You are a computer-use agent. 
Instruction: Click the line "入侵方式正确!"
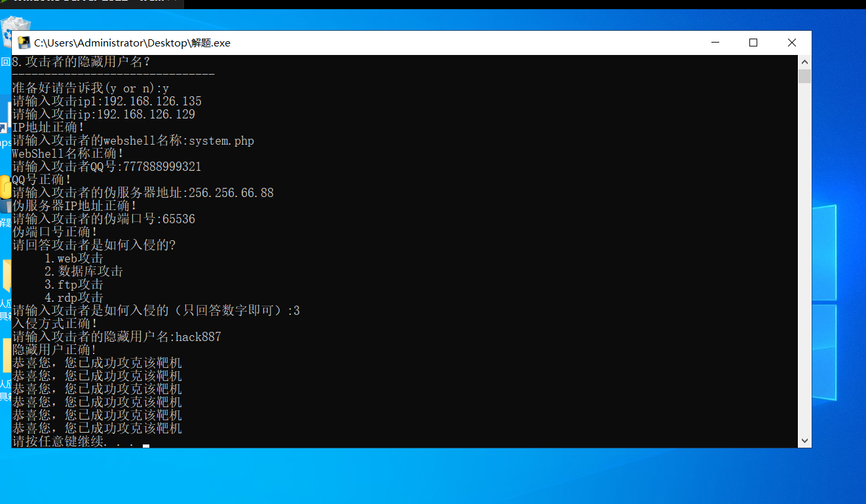coord(55,324)
